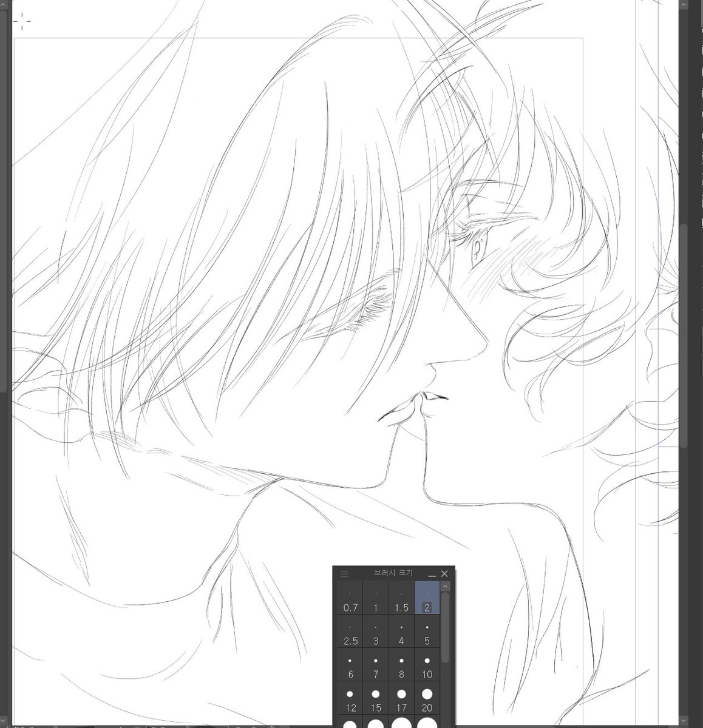Screen dimensions: 703x728
Task: Choose the 1.5 brush size preset
Action: click(x=401, y=598)
